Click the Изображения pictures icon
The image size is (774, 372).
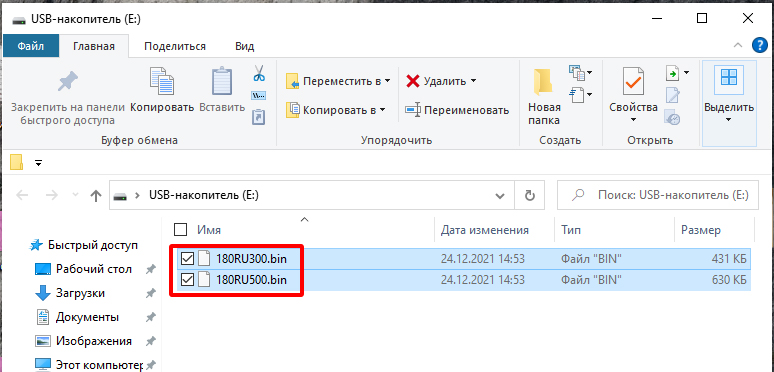(x=43, y=341)
